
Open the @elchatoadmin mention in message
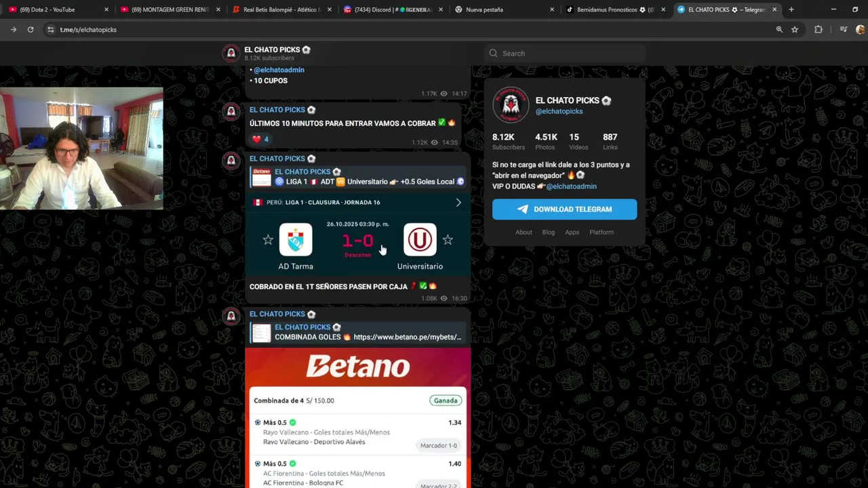pyautogui.click(x=279, y=70)
